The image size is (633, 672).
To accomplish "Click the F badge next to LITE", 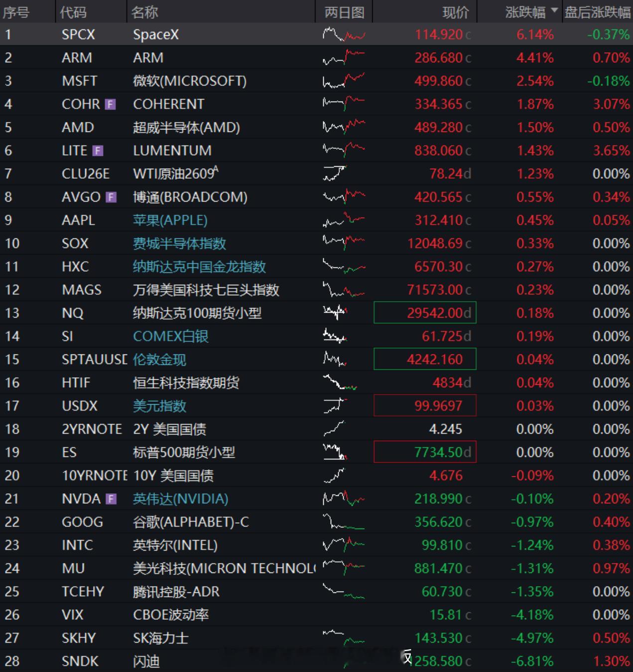I will 98,150.
